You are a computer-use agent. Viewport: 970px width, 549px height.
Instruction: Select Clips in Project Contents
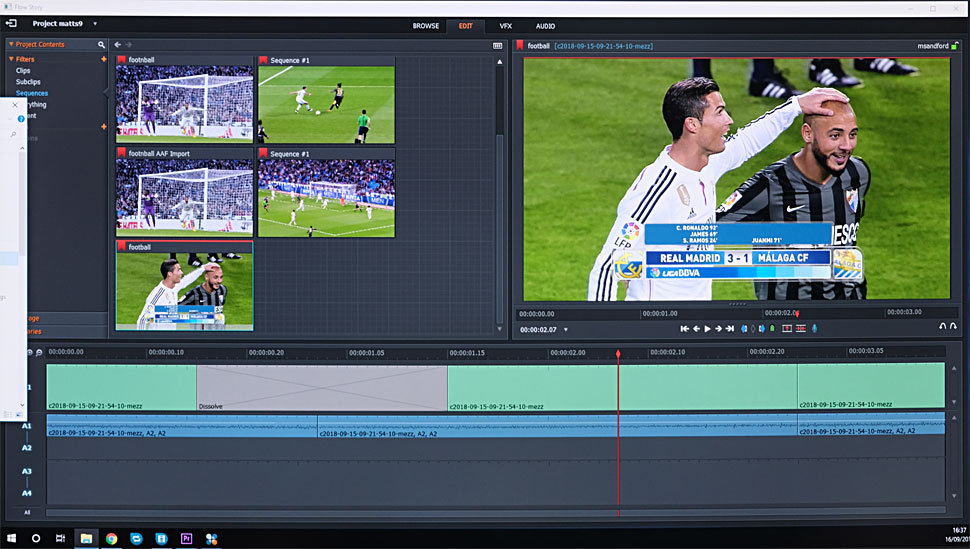[x=23, y=71]
